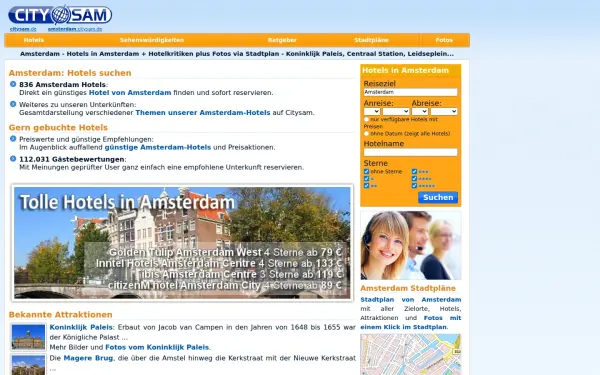This screenshot has height=375, width=600.
Task: Click the bullet icon beside Weiteres zu unseren Unterkünften
Action: coord(13,104)
